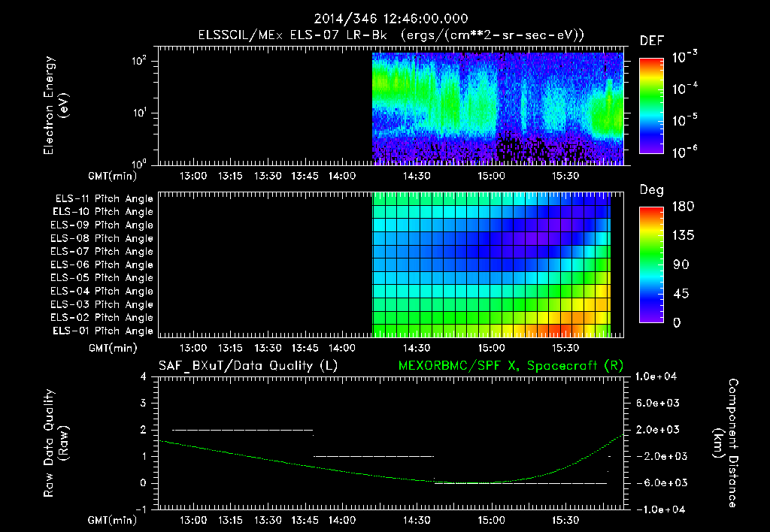Click the pitch angle colored grid plot
The width and height of the screenshot is (770, 532).
coord(492,264)
